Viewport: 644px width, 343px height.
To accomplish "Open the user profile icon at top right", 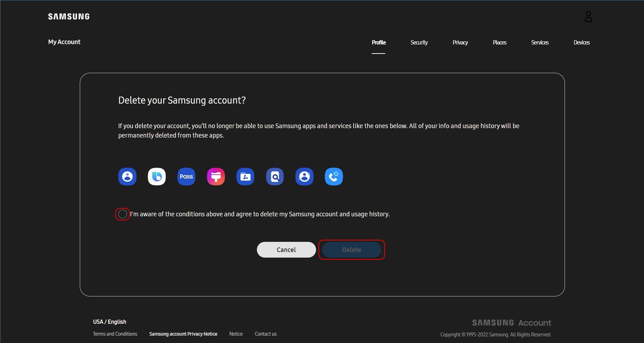I will (588, 17).
